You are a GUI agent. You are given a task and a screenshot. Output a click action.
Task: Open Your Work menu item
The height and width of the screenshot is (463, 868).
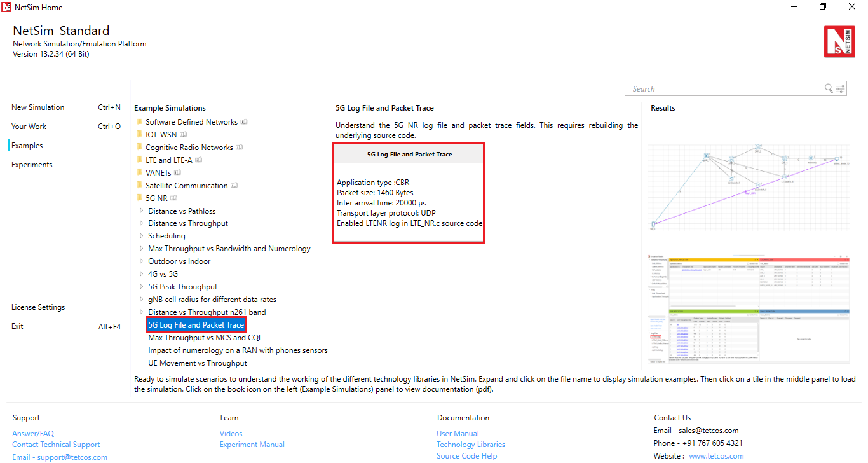point(29,127)
